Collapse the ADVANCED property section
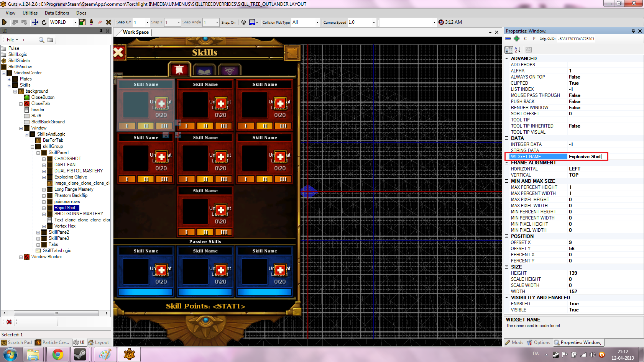 507,59
